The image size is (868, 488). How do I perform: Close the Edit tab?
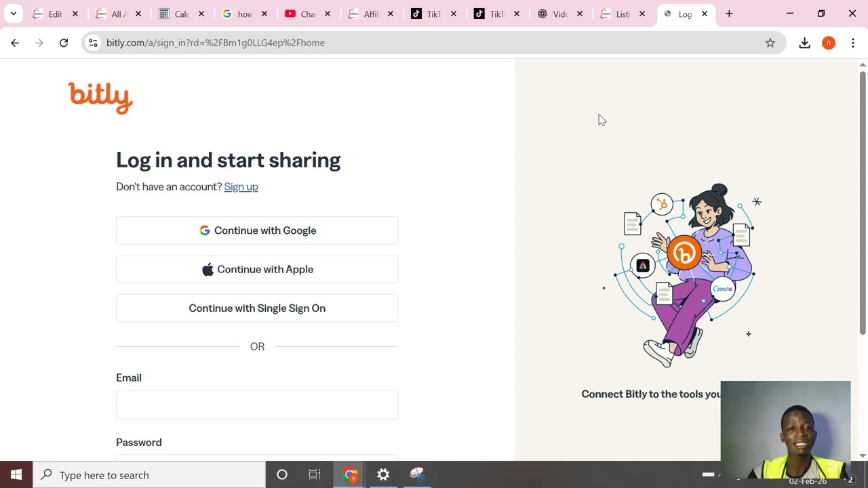click(75, 14)
